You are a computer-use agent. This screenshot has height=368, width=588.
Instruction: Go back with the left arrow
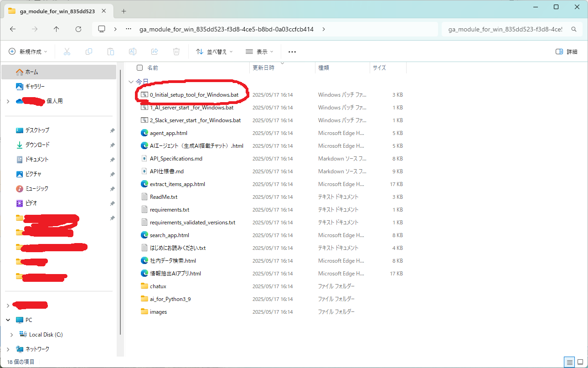(x=13, y=29)
